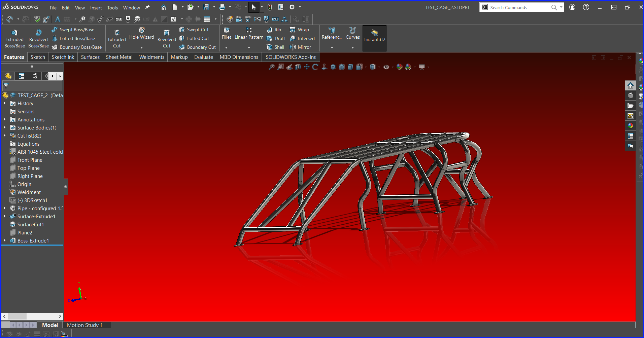Click the Zoom to Fit view icon
This screenshot has width=644, height=338.
pos(271,67)
